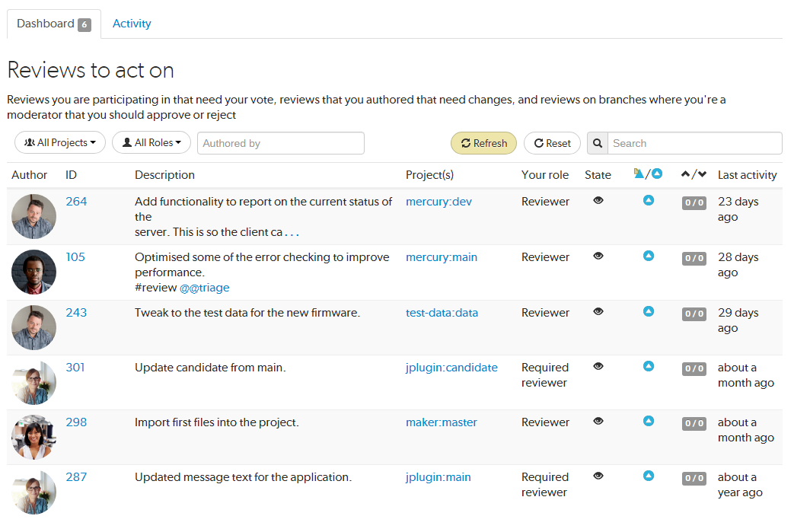Click the '23 days ago' last activity cell

[x=738, y=209]
